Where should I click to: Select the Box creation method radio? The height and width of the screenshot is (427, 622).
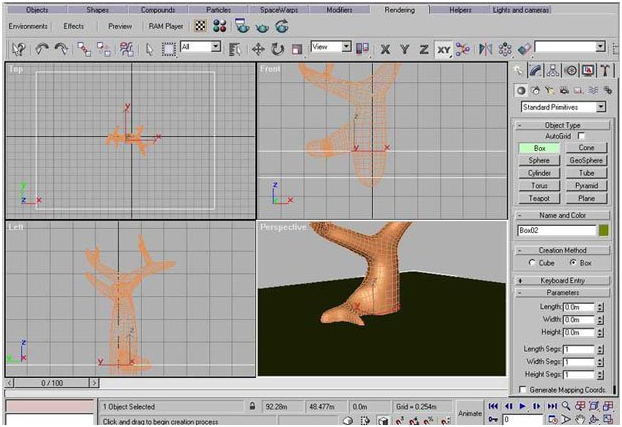[573, 263]
